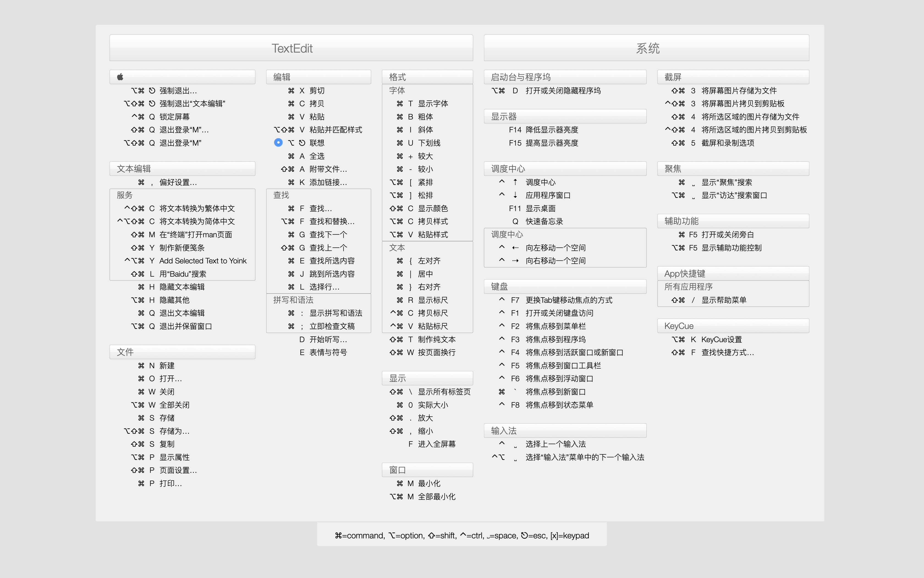Click 新建 under 文件
This screenshot has height=578, width=924.
click(156, 366)
